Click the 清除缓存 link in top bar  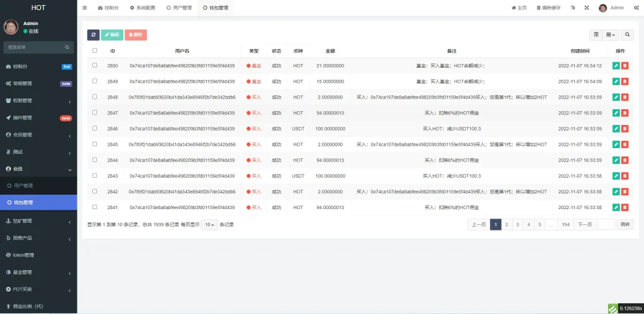(548, 8)
